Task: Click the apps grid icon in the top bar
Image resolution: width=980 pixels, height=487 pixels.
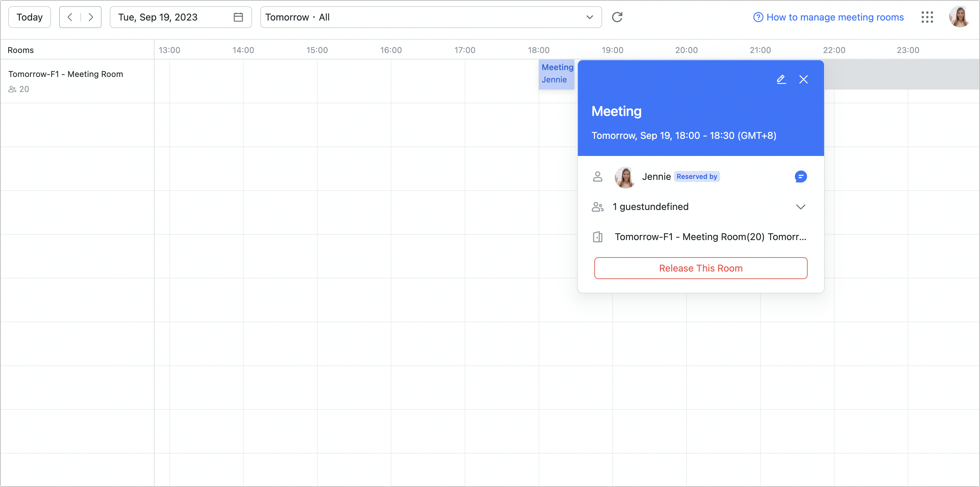Action: (x=927, y=17)
